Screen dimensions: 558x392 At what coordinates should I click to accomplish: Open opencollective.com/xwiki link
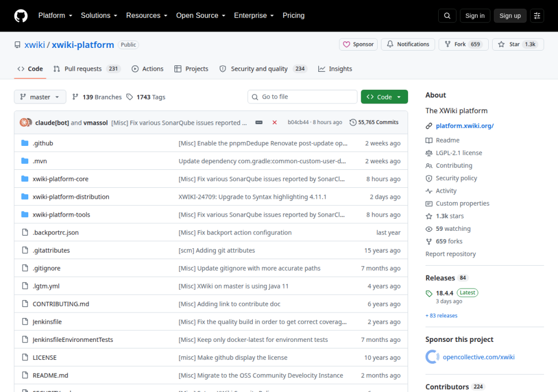click(x=478, y=357)
